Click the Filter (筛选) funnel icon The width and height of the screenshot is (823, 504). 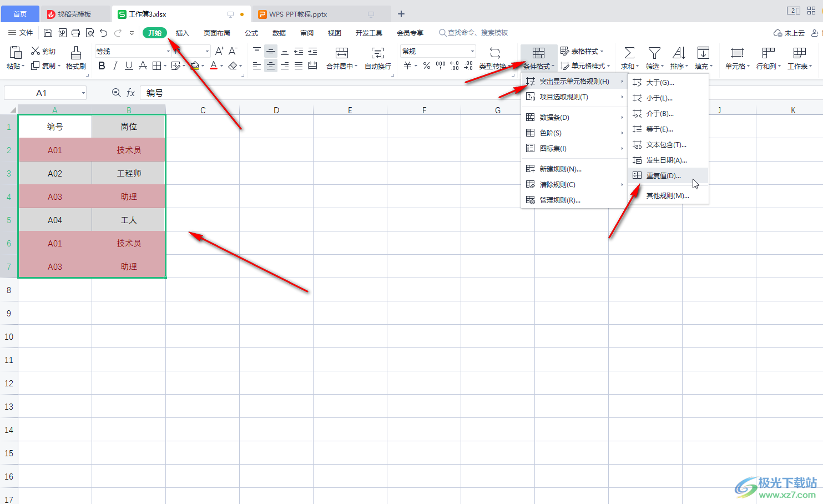654,53
